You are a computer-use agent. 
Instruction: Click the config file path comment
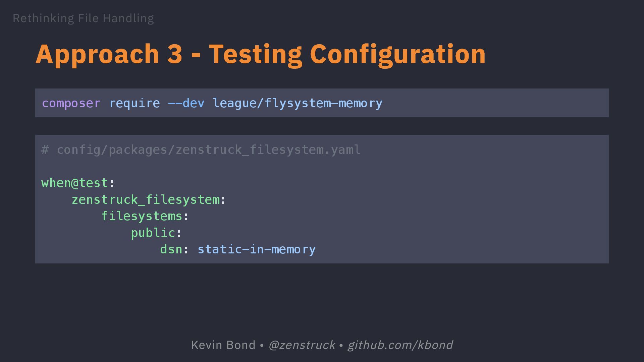201,149
